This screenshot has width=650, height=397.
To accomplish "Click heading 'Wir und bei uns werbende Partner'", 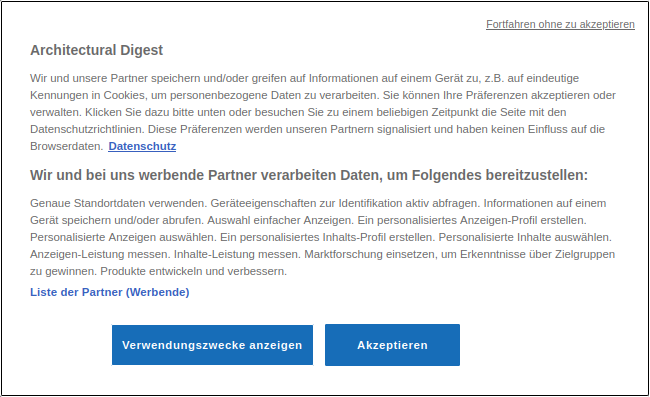I will [x=309, y=175].
